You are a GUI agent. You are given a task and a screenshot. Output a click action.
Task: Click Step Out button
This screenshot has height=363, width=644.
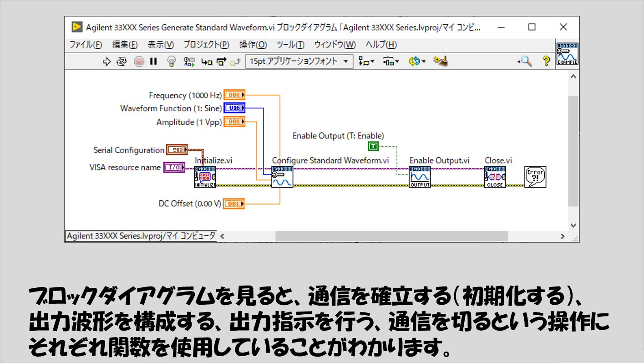[235, 62]
